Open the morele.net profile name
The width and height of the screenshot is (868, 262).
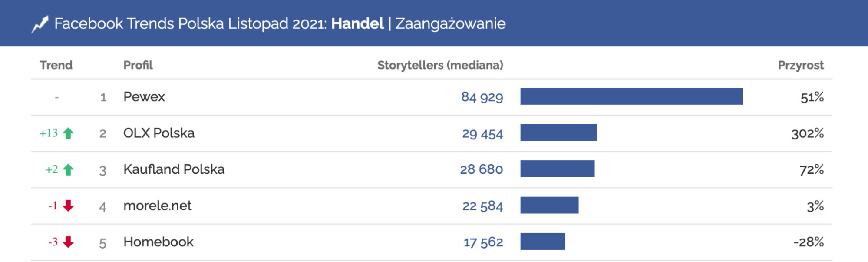click(157, 206)
